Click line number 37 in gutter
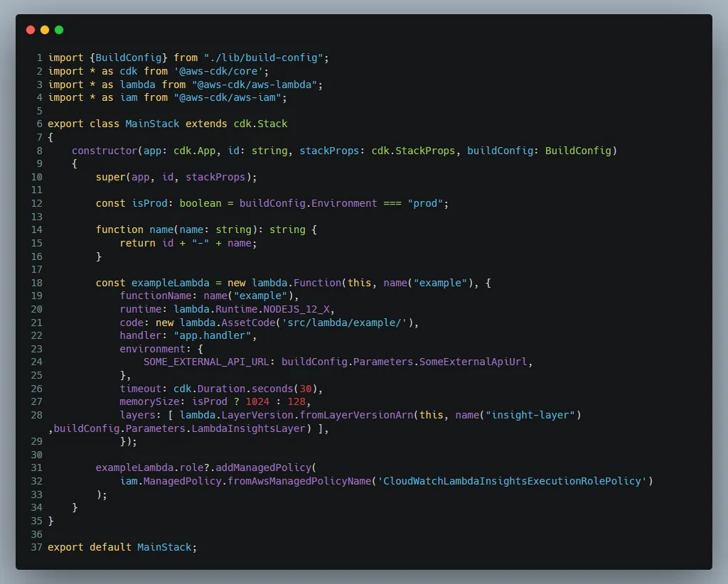This screenshot has width=728, height=584. [36, 547]
